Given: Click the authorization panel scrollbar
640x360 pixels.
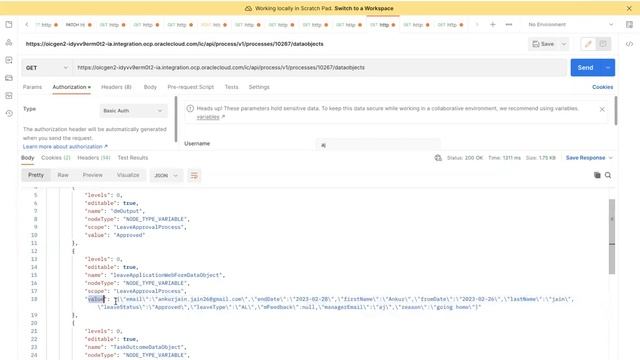Looking at the screenshot, I should coord(176,119).
